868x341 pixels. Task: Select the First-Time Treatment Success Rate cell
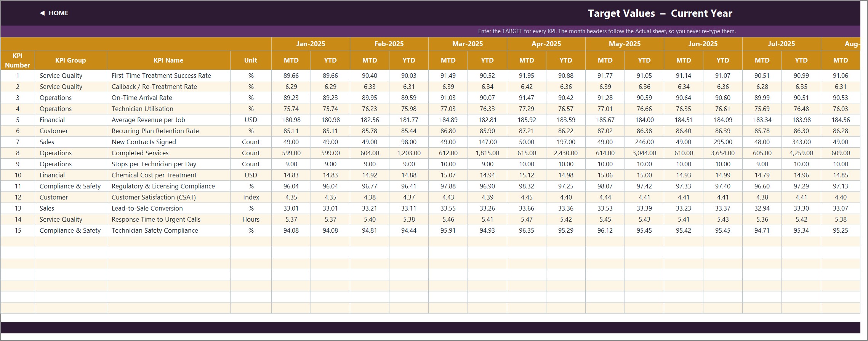point(168,76)
